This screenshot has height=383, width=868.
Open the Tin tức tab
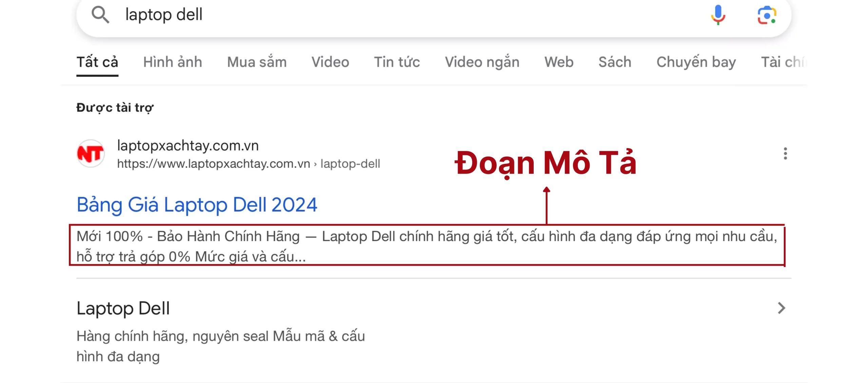397,62
